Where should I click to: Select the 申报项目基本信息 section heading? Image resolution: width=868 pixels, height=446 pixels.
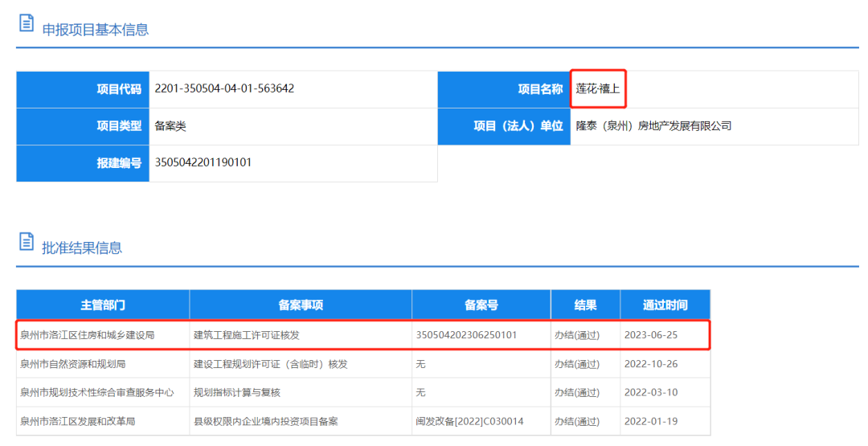(x=95, y=29)
